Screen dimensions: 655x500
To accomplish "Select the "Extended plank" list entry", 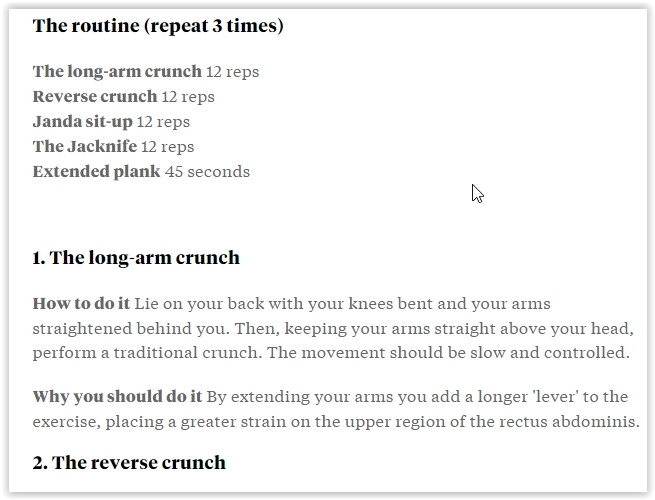I will tap(96, 172).
